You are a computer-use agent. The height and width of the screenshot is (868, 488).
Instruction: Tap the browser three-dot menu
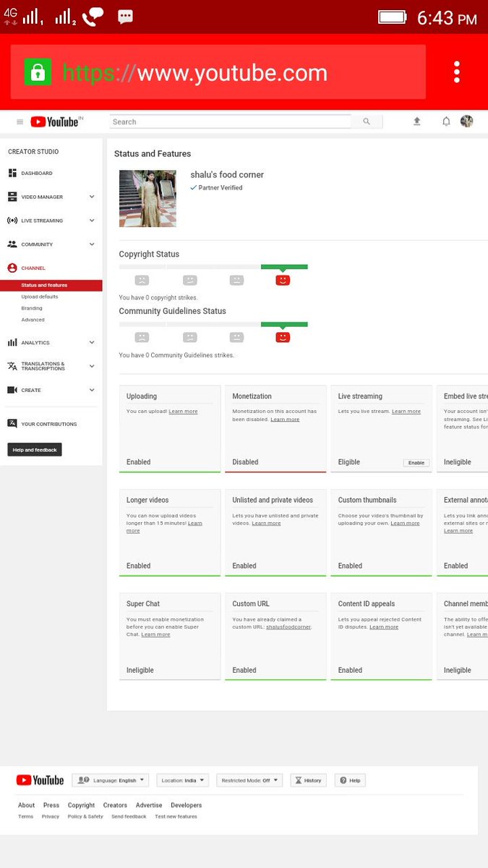[x=456, y=72]
